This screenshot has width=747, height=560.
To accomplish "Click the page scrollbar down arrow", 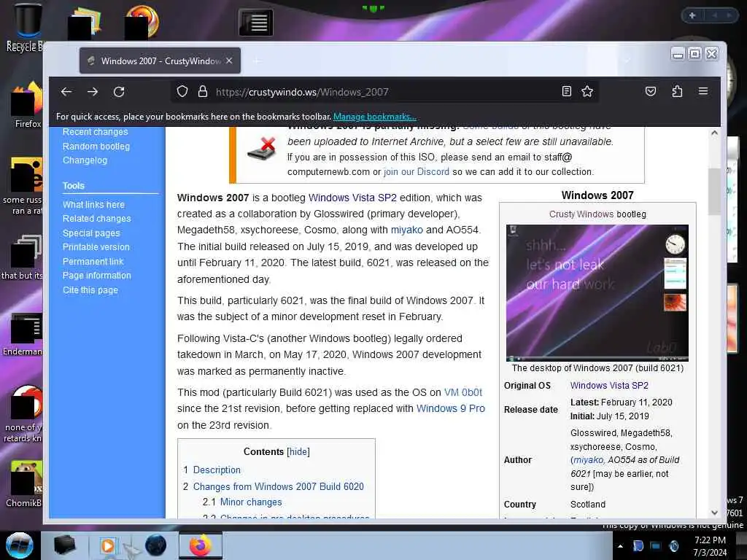I will [x=715, y=513].
